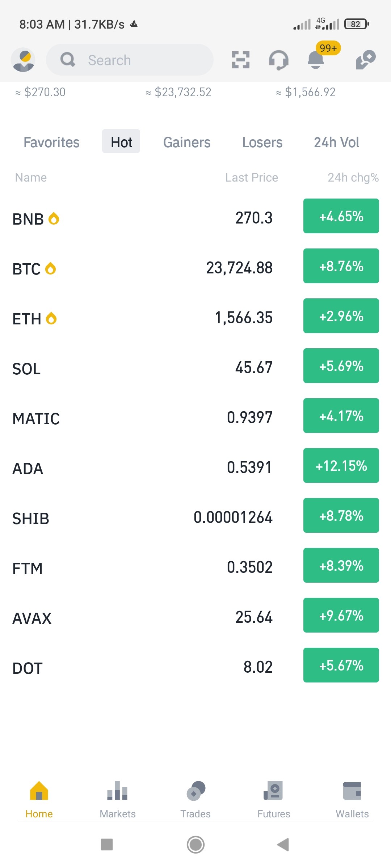Screen dimensions: 391x868
Task: Tap the rewards tag icon
Action: click(366, 60)
